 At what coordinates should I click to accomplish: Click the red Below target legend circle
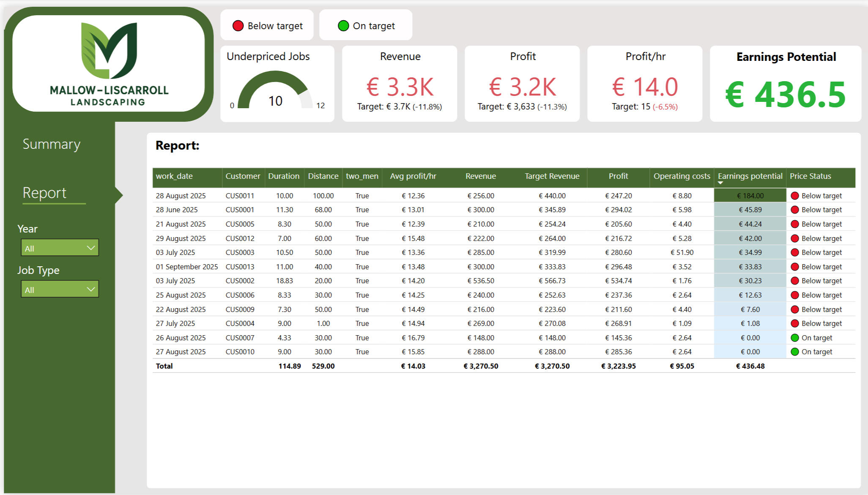[238, 26]
